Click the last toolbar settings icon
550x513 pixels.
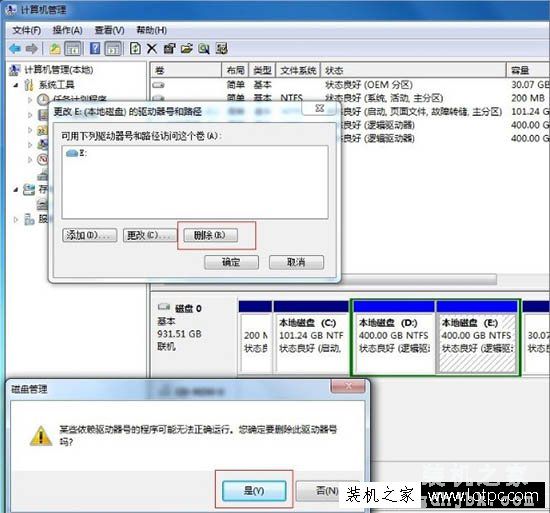(x=222, y=49)
